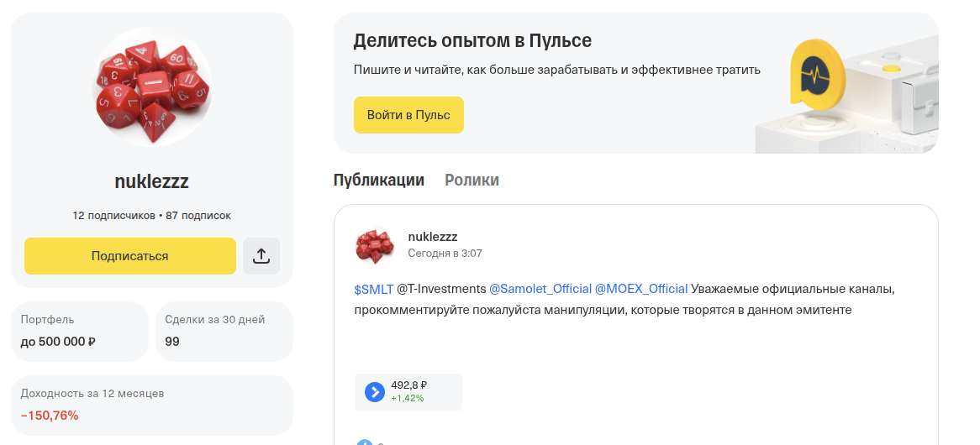Subscribe using the Подписаться button
Viewport: 980px width, 445px height.
(130, 256)
